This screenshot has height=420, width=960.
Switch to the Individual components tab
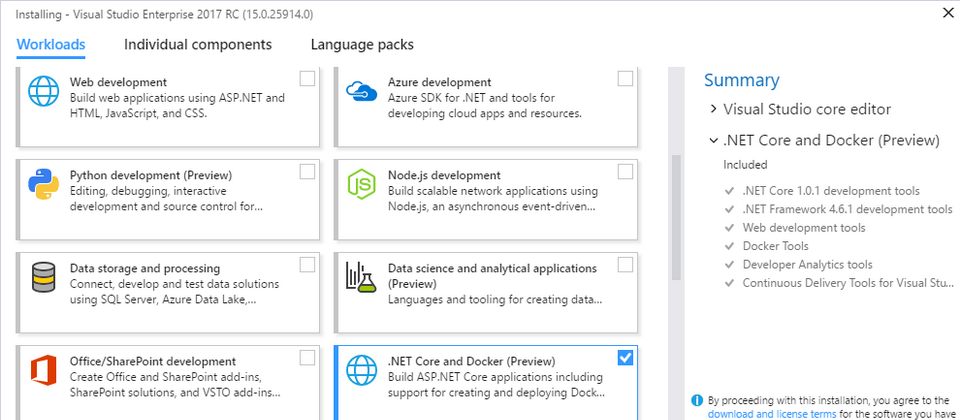(198, 45)
